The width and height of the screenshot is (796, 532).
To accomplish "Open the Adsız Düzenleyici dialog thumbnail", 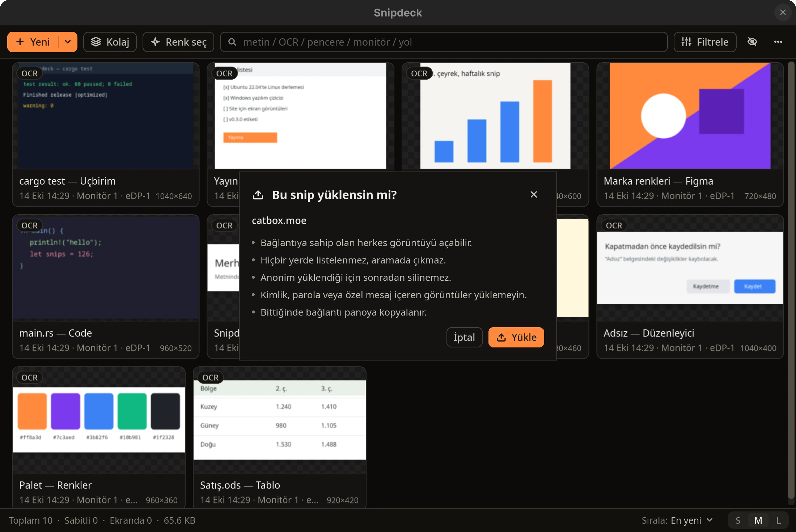I will pos(690,268).
